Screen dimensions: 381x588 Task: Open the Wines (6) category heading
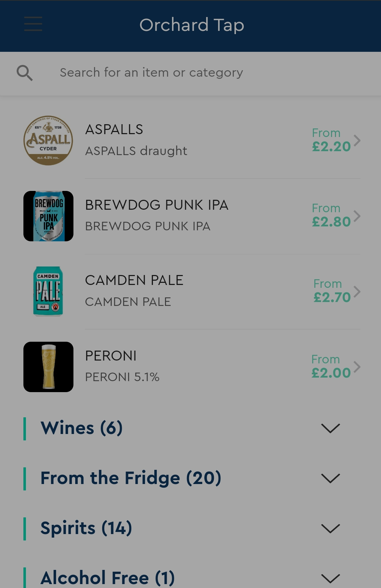(82, 428)
